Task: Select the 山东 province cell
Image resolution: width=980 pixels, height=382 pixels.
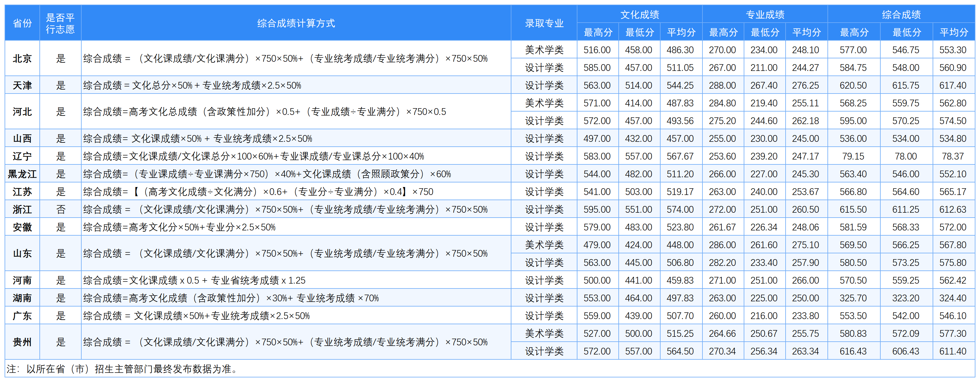Action: click(22, 254)
